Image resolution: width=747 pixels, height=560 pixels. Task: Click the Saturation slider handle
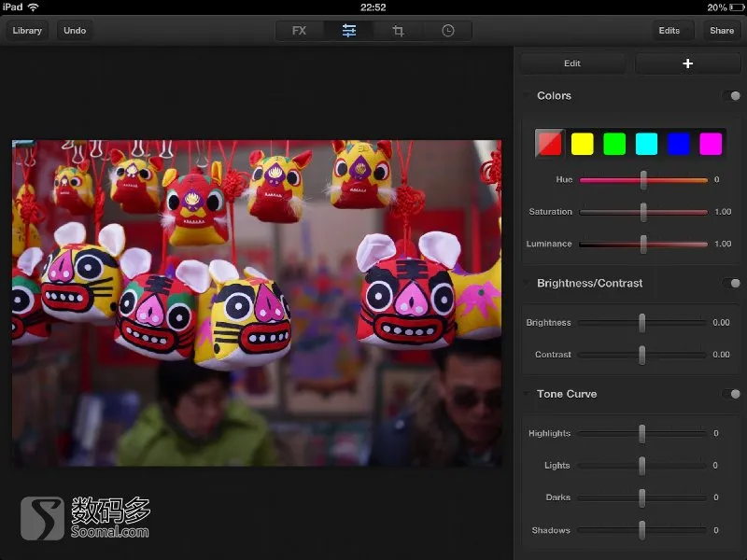(643, 212)
